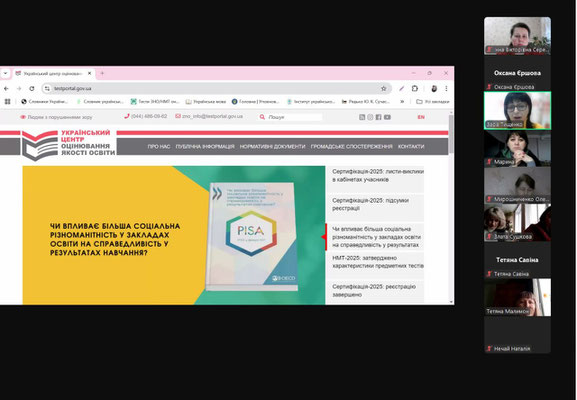Open the Інститут української bookmark
Viewport: 577px width, 400px height.
pos(311,102)
